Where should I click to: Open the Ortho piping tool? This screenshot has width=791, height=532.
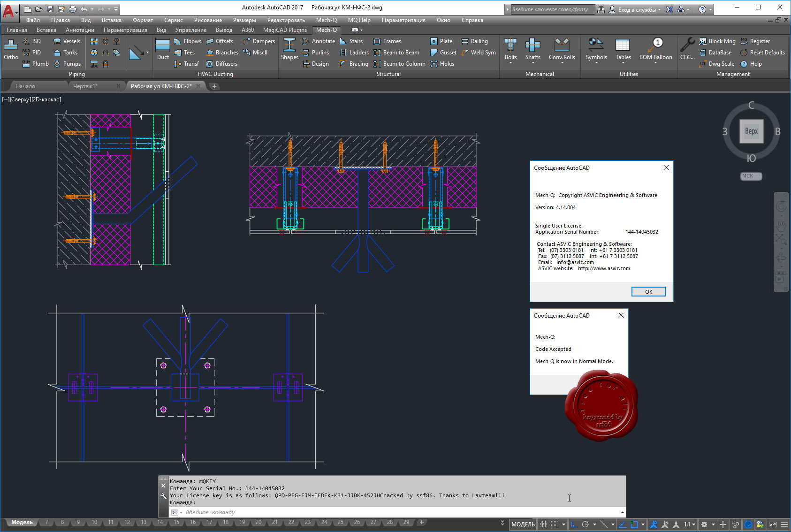click(x=11, y=50)
